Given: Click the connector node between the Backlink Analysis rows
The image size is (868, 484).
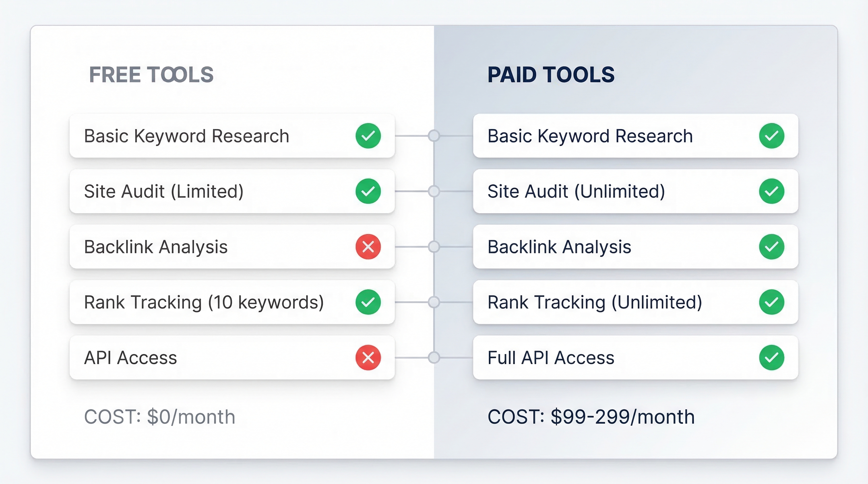Looking at the screenshot, I should 434,247.
